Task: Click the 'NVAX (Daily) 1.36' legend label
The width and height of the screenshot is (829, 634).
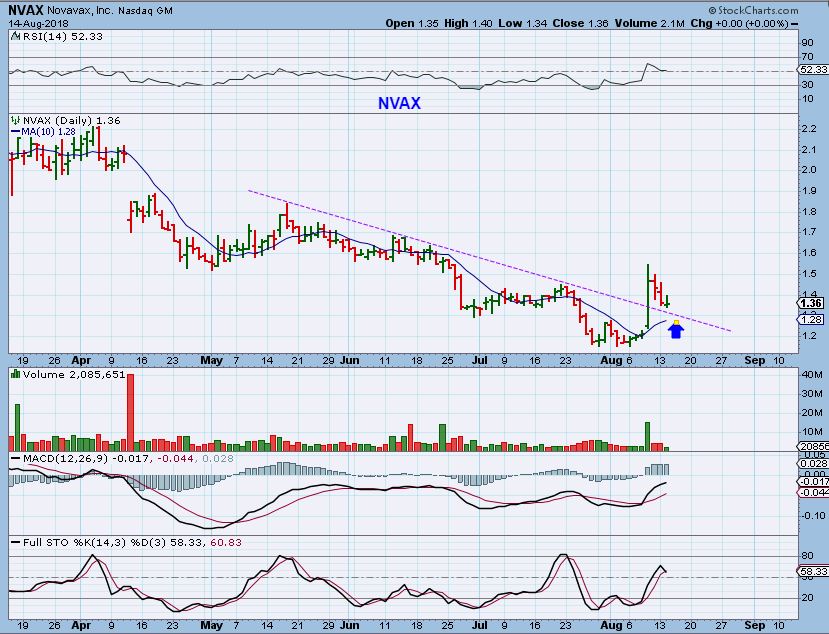Action: [71, 121]
